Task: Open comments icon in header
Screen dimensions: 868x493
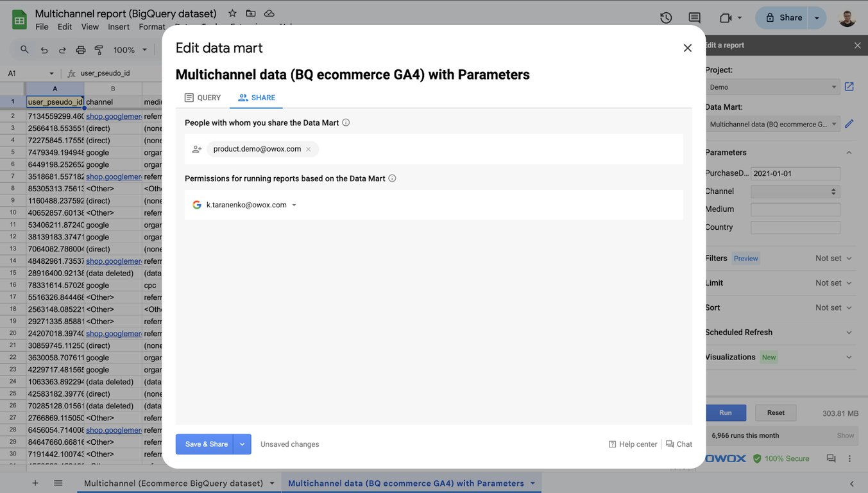Action: [694, 18]
